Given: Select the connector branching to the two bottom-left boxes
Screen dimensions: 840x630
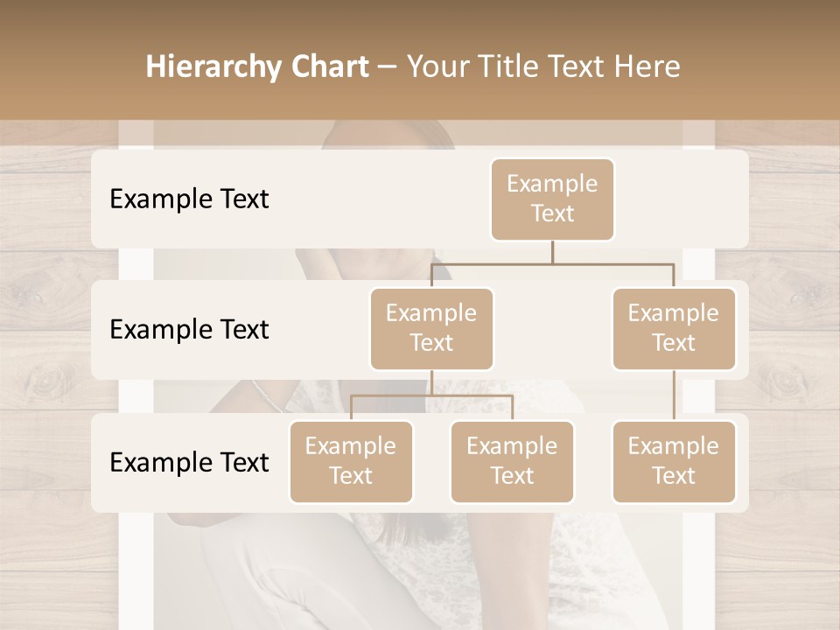Looking at the screenshot, I should pos(431,395).
